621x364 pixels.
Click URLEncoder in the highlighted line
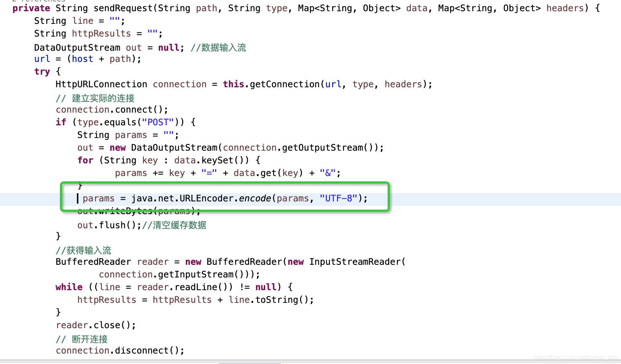[206, 198]
